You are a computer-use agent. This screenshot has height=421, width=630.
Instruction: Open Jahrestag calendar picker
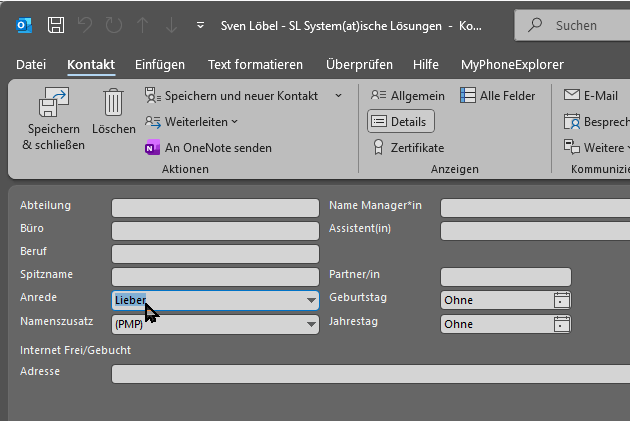click(562, 324)
